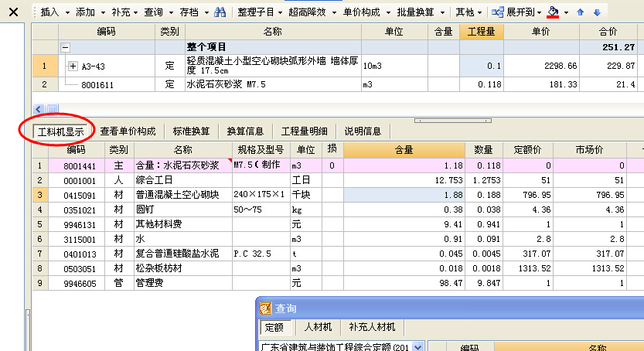Open the 广东省建筑与装饰工程综合定额 combo box
Viewport: 644px width, 351px height.
342,347
